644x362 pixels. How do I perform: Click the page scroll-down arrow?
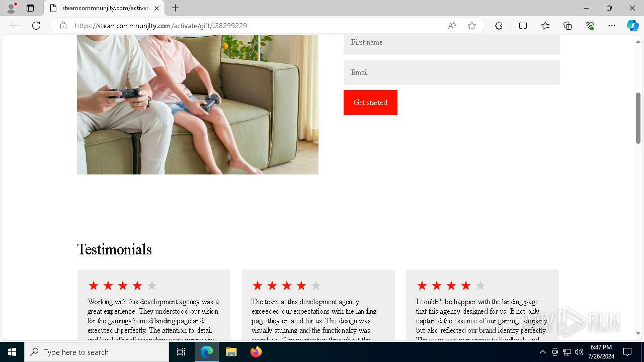tap(638, 333)
